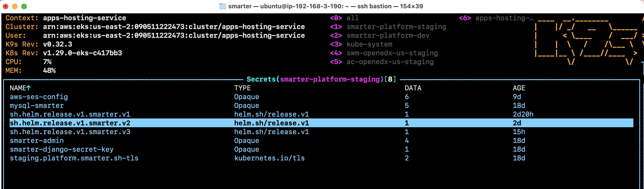Click the 9d age value
Viewport: 644px width, 189px height.
517,97
